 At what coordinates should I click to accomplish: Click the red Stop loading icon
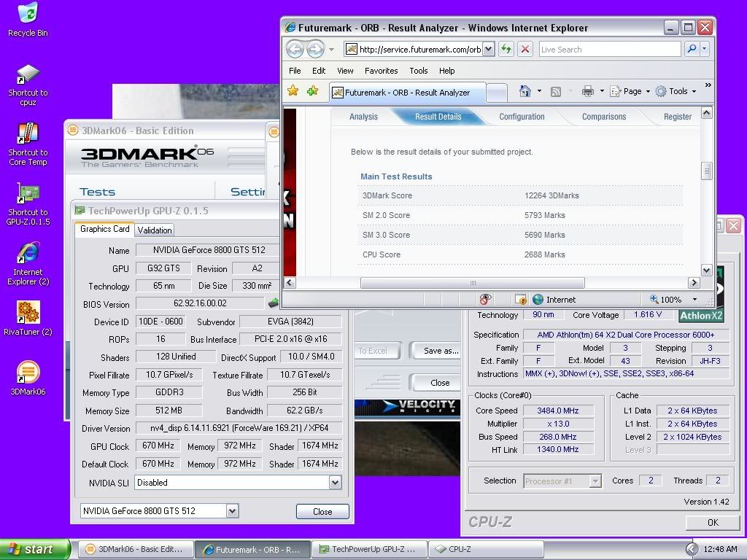525,49
